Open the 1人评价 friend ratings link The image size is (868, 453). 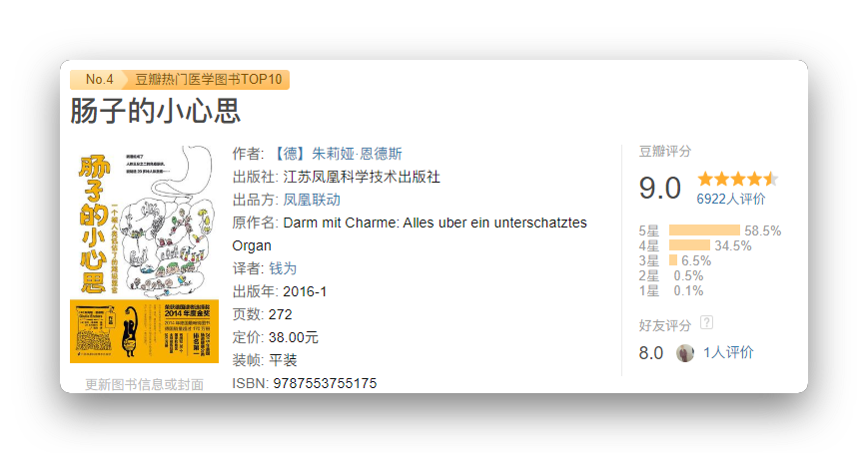tap(728, 352)
